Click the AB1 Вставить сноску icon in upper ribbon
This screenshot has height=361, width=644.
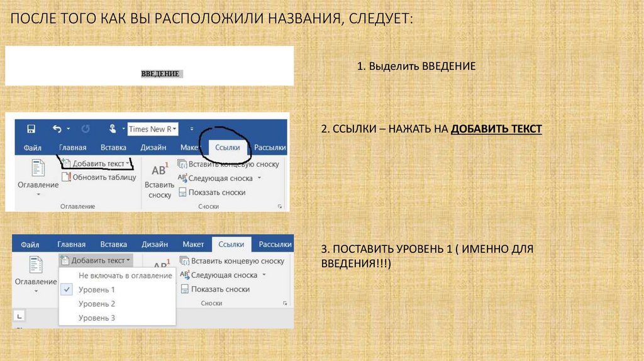click(x=160, y=170)
